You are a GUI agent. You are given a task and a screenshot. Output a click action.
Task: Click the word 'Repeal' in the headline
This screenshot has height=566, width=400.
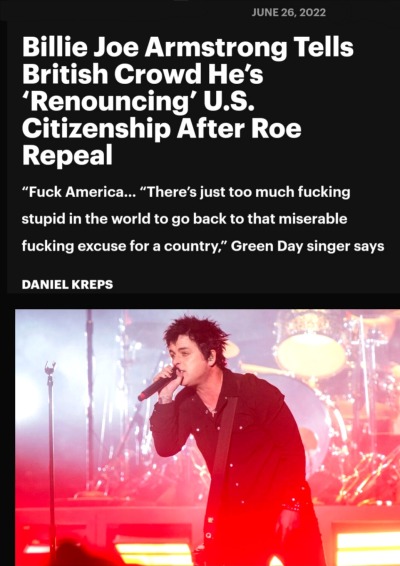(x=67, y=155)
